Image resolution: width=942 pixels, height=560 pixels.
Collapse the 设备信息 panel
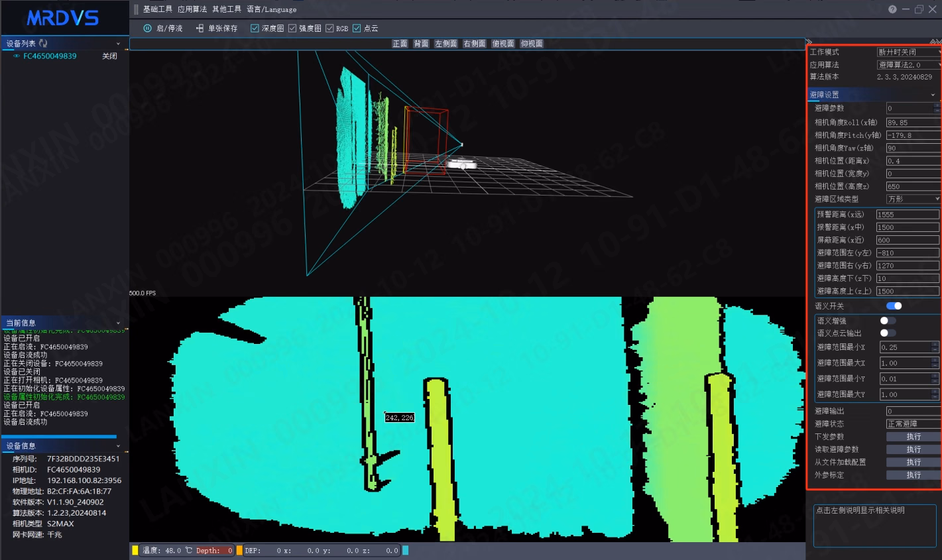(119, 446)
